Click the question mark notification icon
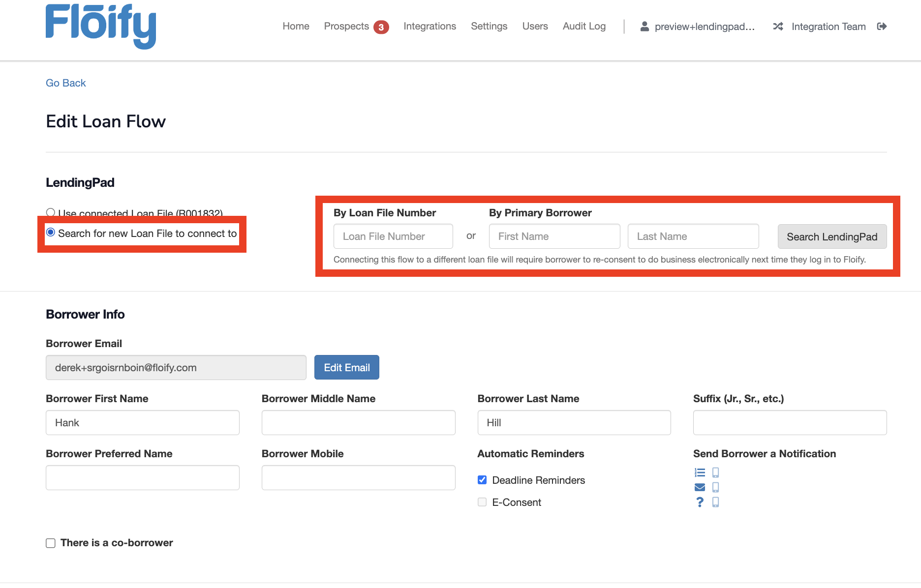Screen dimensions: 921x588 (x=700, y=502)
